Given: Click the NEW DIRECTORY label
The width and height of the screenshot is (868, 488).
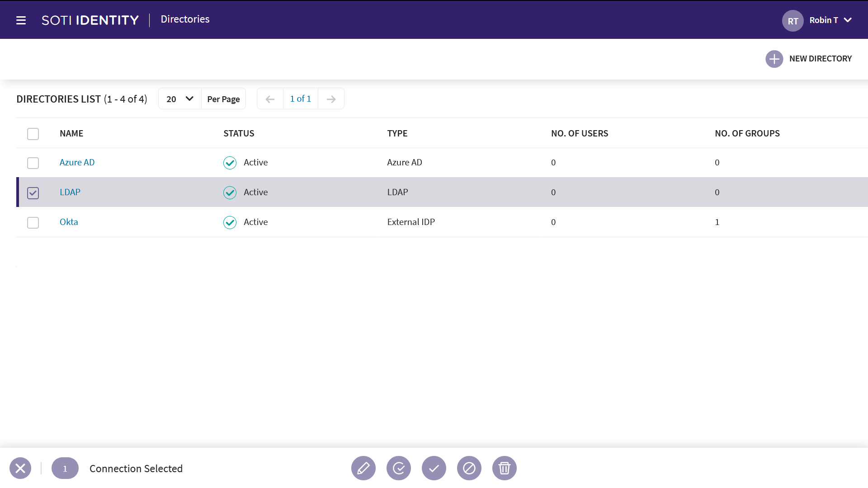Looking at the screenshot, I should coord(820,59).
